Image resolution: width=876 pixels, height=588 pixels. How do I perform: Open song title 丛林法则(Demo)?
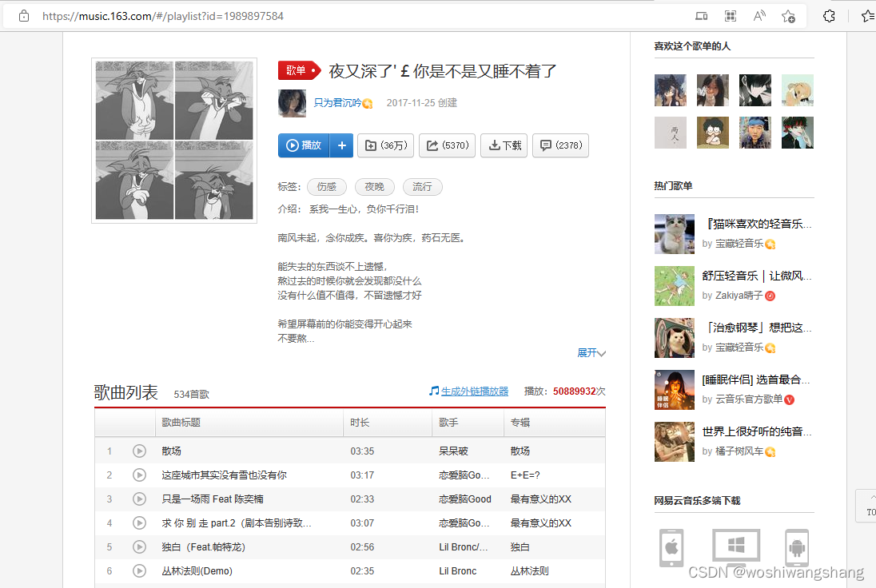pos(197,571)
